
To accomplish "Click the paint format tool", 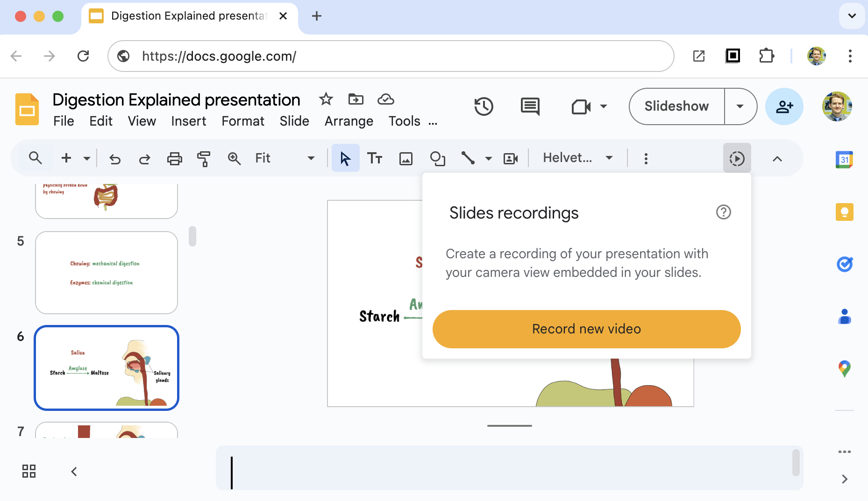I will coord(204,158).
